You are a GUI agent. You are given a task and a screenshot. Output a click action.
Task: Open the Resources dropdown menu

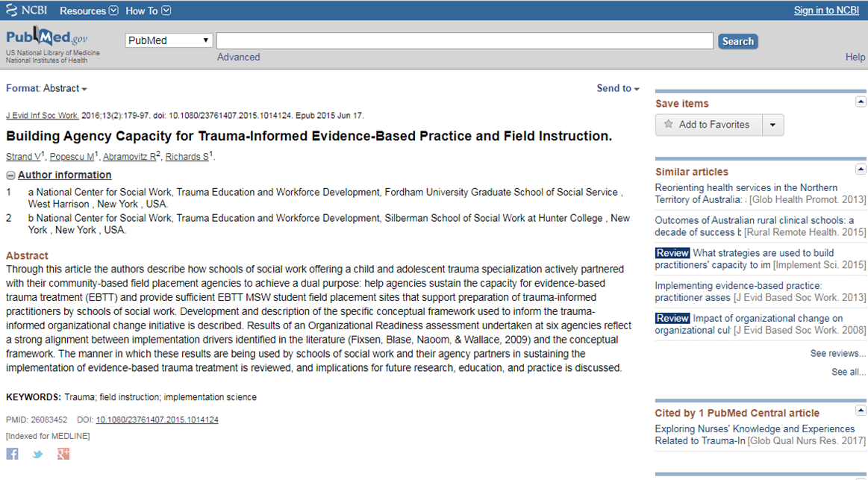point(89,10)
